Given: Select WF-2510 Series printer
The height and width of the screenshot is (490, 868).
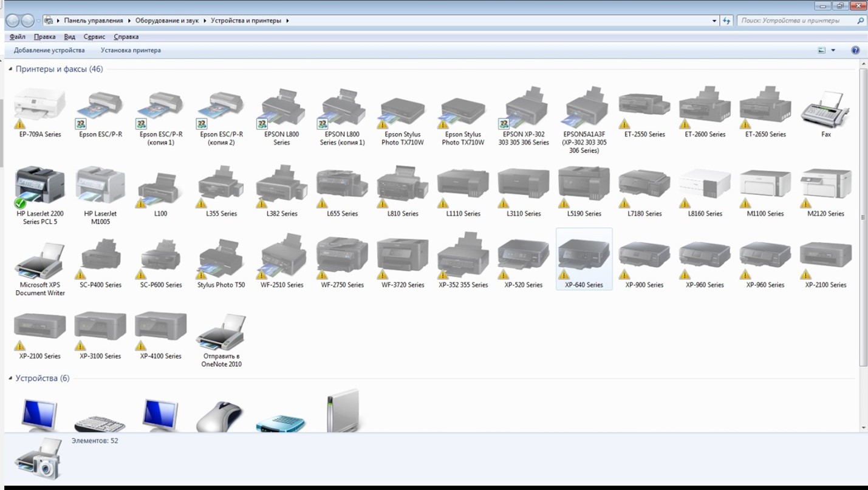Looking at the screenshot, I should pyautogui.click(x=282, y=260).
